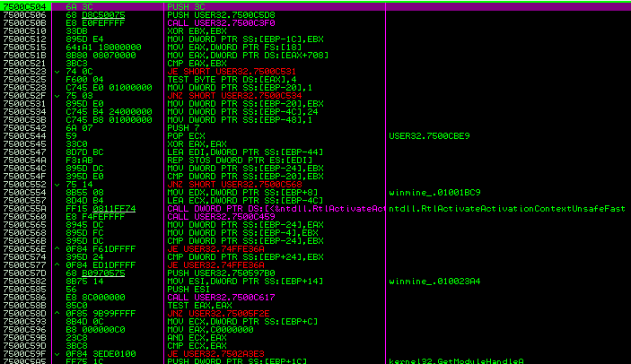The width and height of the screenshot is (631, 364).
Task: Click MOV DWORD PTR SS:[EBP-20],1
Action: click(x=240, y=87)
